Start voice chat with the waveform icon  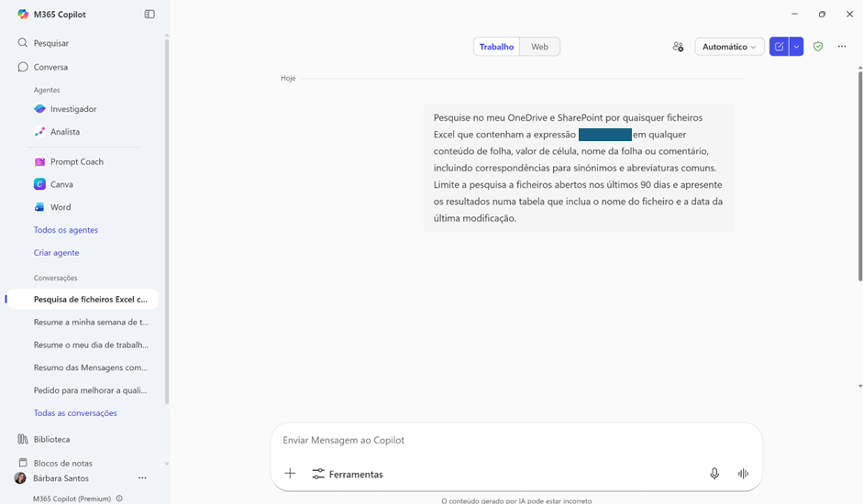(743, 474)
